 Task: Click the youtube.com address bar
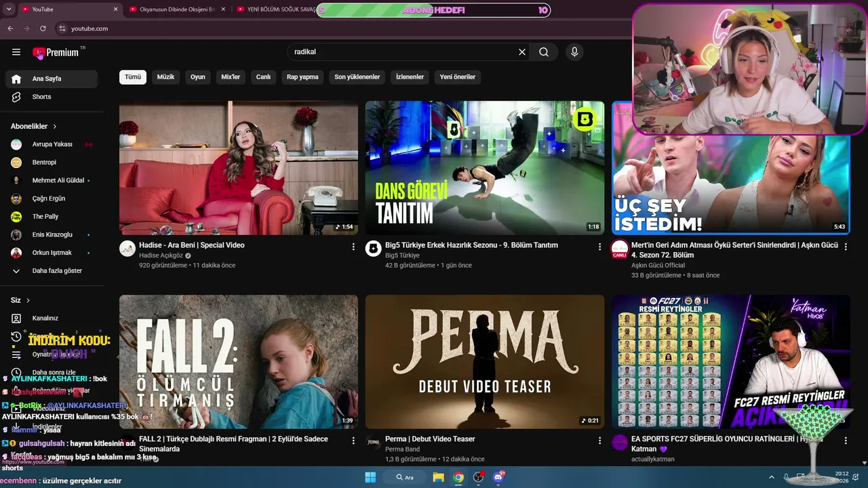tap(339, 28)
